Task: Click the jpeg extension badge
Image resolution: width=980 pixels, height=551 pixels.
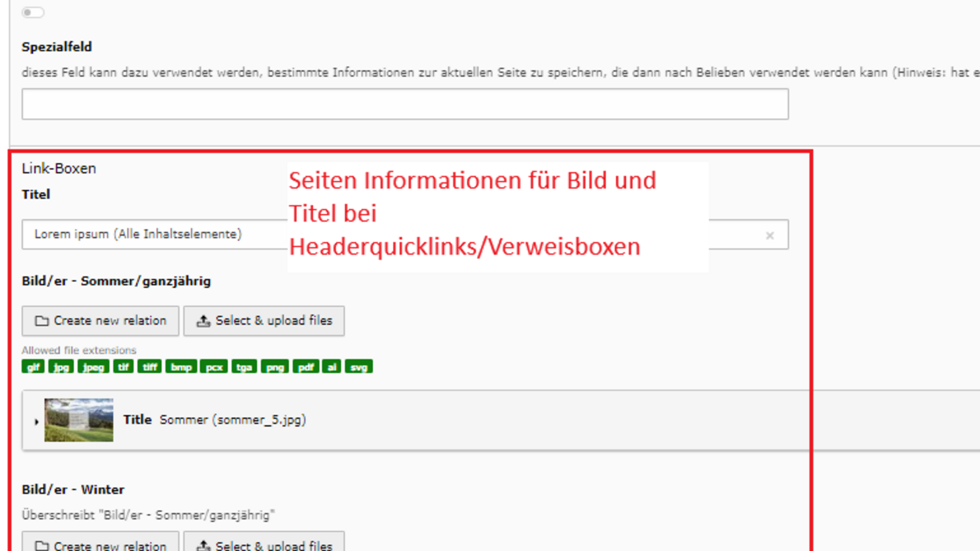Action: click(93, 367)
